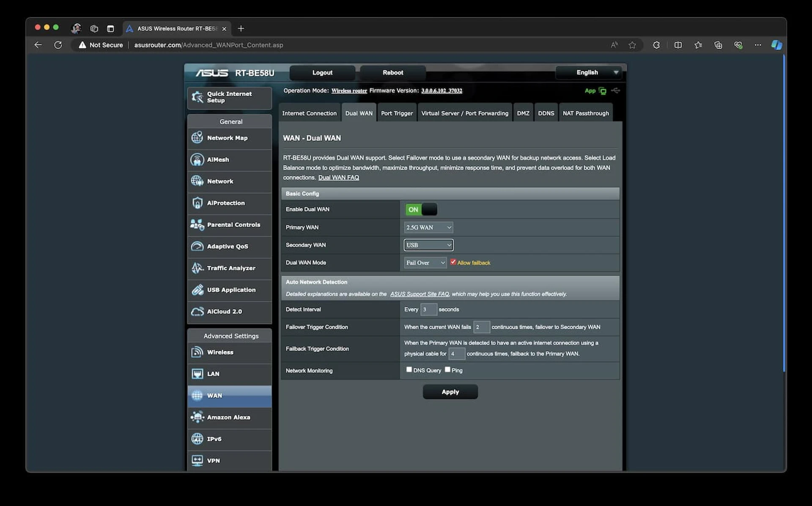Open the Dual WAN FAQ link
Screen dimensions: 812x506
(338, 178)
